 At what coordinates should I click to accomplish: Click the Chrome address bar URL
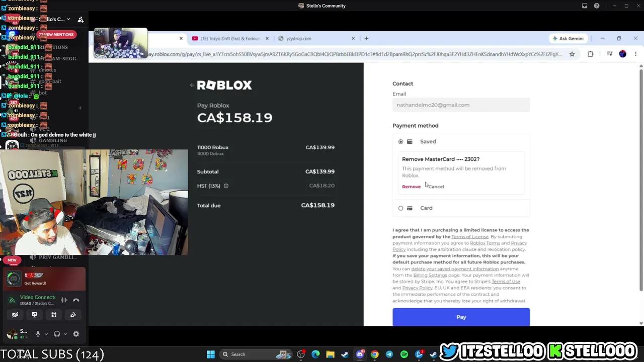(355, 54)
